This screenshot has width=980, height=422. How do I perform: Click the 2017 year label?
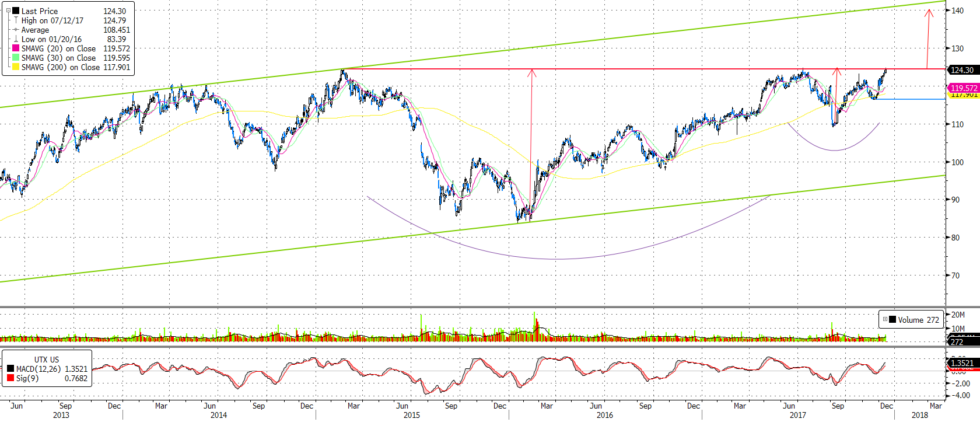click(798, 415)
